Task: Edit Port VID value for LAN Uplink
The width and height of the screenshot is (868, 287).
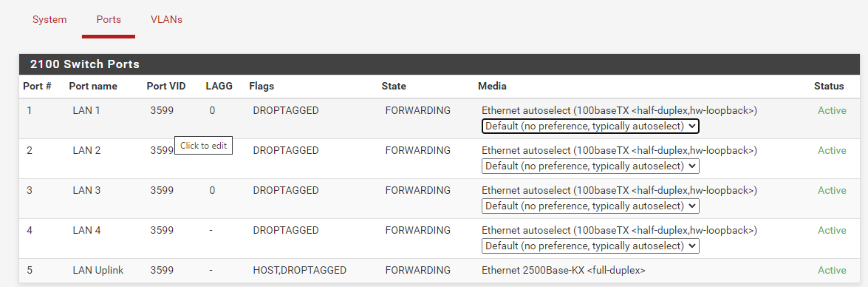Action: (x=162, y=271)
